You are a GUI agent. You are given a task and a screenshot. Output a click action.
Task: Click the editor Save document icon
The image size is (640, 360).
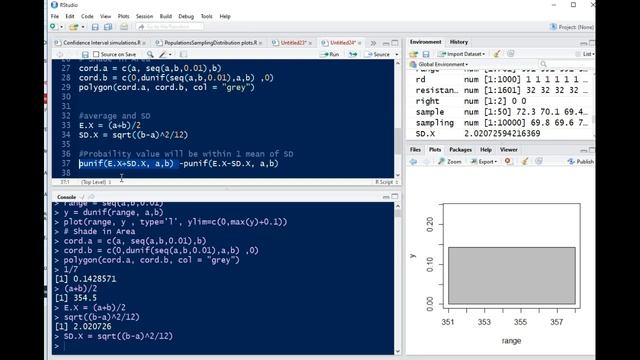point(85,54)
